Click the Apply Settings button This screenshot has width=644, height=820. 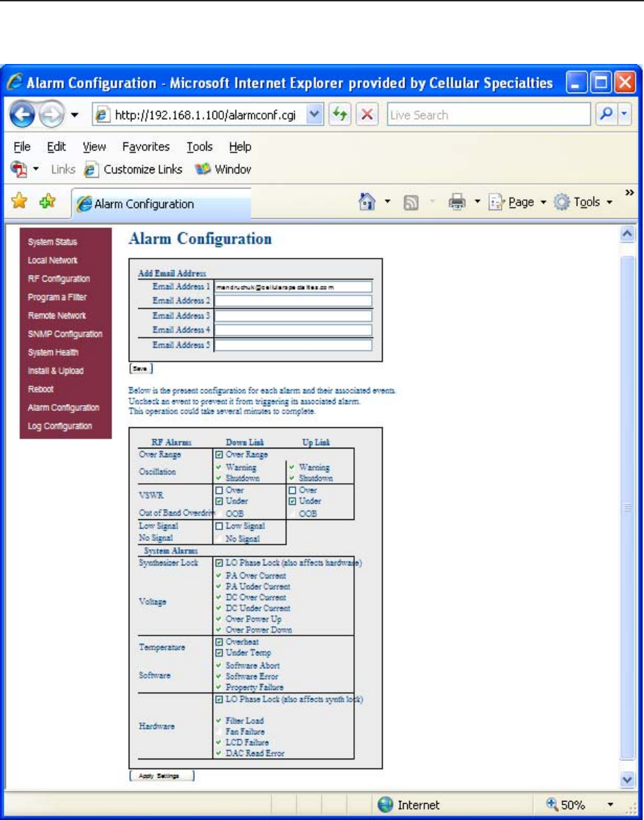click(162, 776)
